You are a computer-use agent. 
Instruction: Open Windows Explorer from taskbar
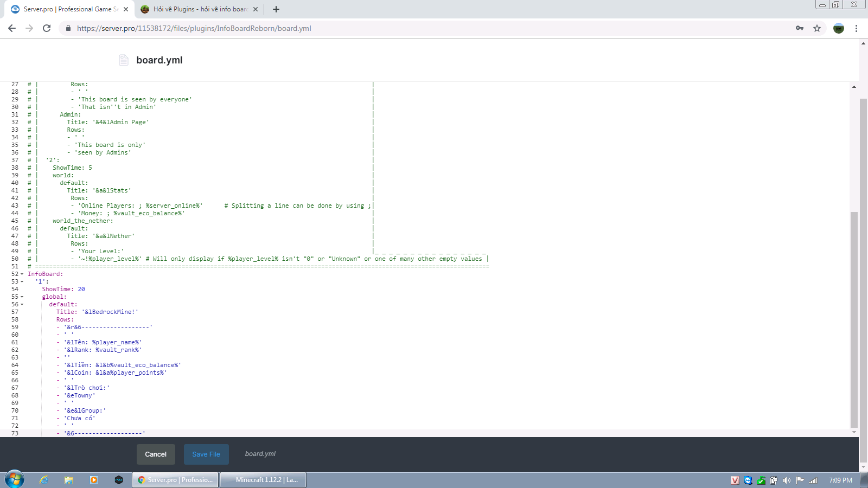[69, 480]
